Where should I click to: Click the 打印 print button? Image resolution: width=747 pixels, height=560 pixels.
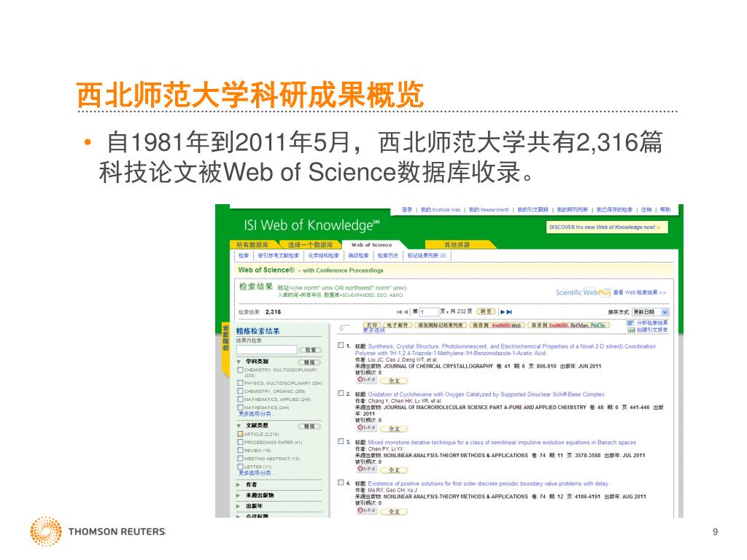(372, 325)
